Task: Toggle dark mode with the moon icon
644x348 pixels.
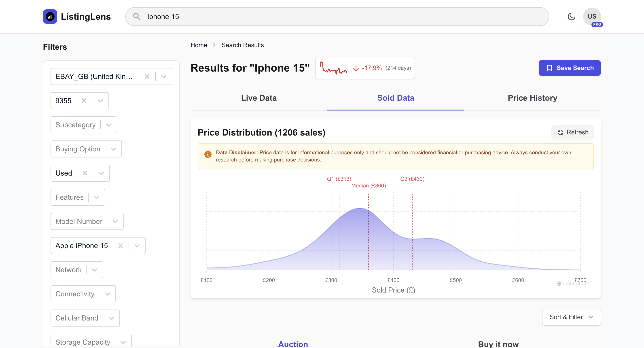Action: pos(571,17)
